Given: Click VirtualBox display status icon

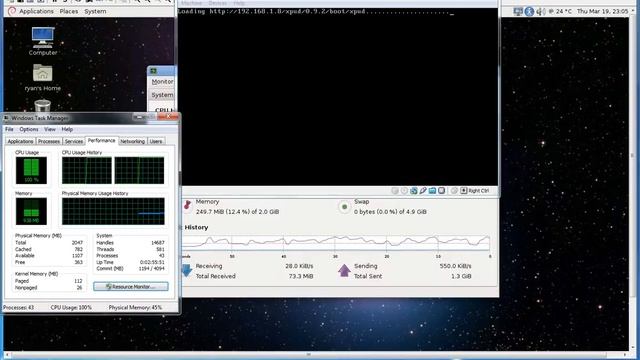Looking at the screenshot, I should point(442,191).
